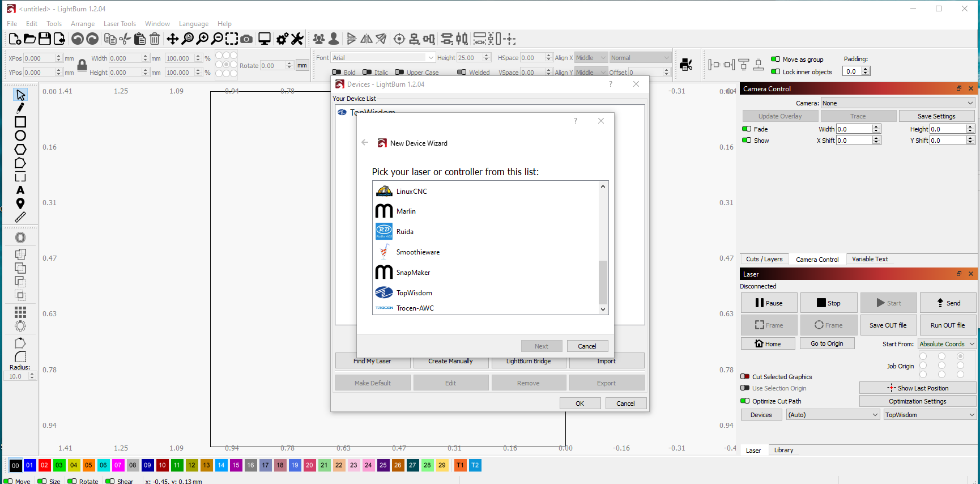Switch to the Library tab
980x484 pixels.
pos(783,450)
